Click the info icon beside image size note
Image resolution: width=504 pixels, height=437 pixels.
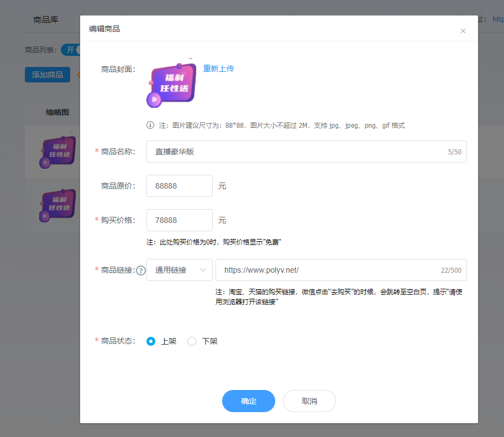click(x=150, y=125)
